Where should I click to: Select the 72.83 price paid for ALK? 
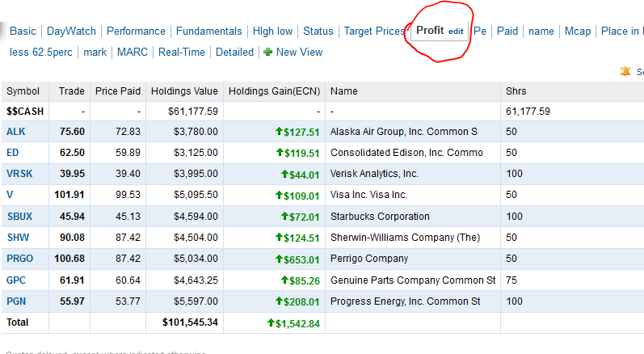128,132
